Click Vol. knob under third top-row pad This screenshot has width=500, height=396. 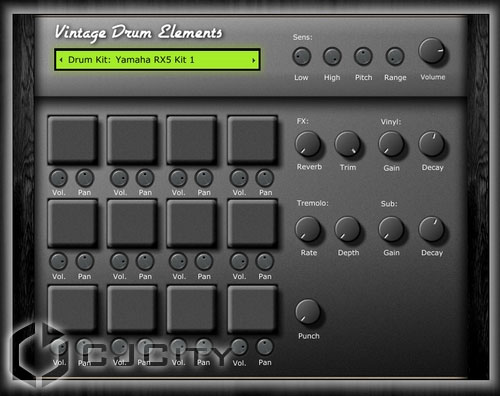coord(178,178)
